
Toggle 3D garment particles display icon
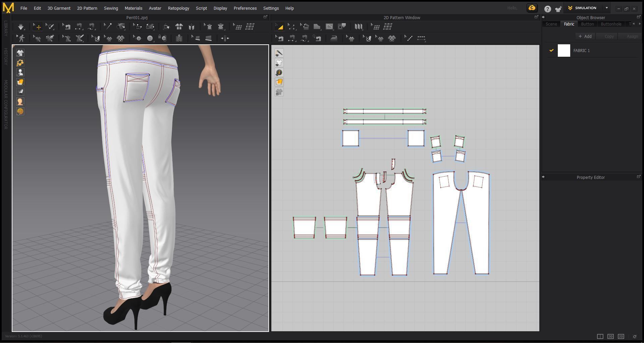coord(20,63)
